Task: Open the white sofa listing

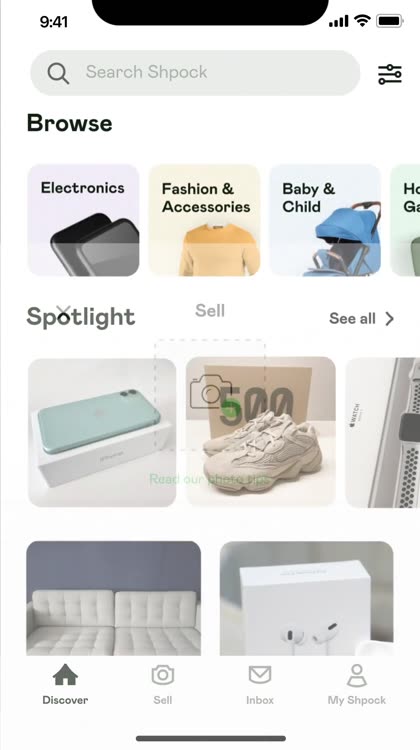Action: 114,598
